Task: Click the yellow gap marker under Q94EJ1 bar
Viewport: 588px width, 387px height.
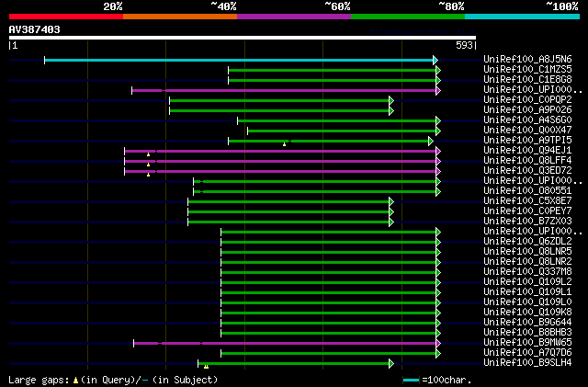Action: click(149, 154)
